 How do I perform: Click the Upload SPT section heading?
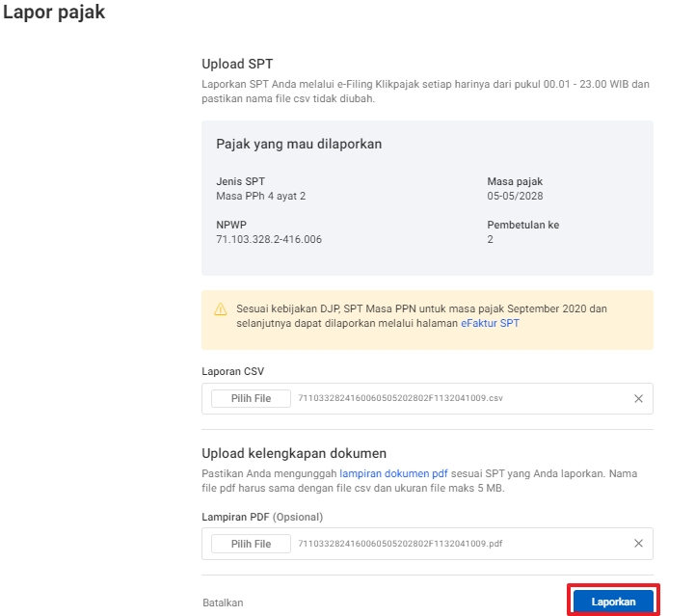pyautogui.click(x=237, y=65)
